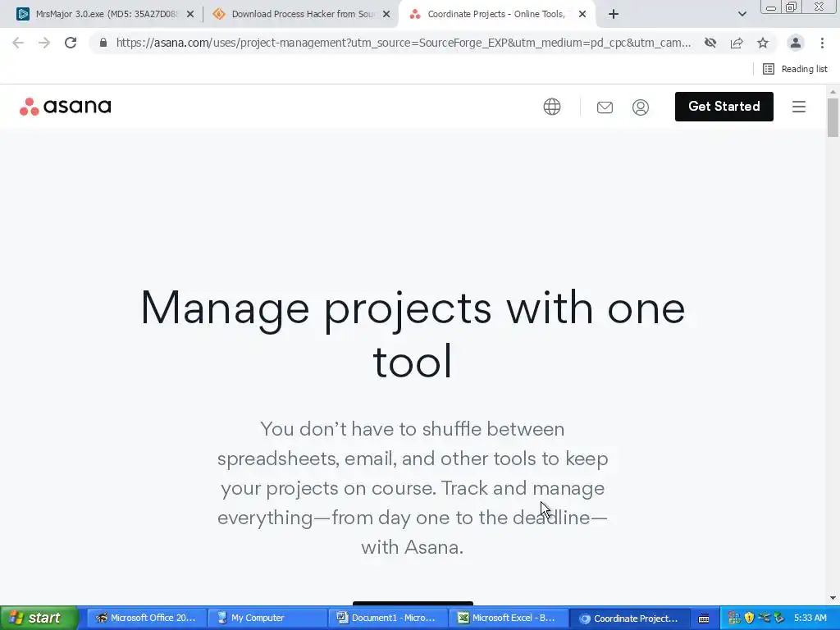Click the Get Started button
The height and width of the screenshot is (630, 840).
(x=724, y=107)
